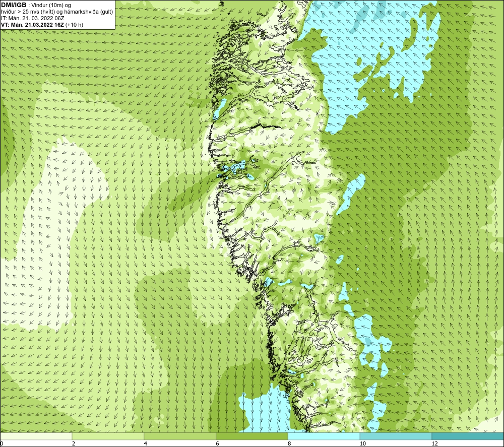Click the legend value '0'
The width and height of the screenshot is (504, 447).
tap(2, 443)
